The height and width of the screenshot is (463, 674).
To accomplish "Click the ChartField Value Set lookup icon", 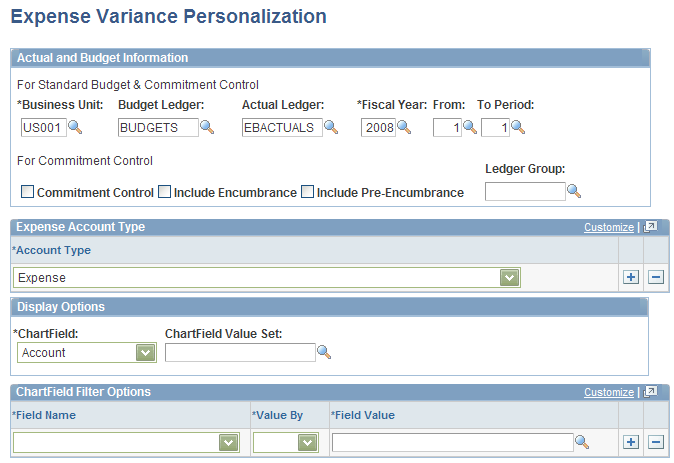I will 323,352.
